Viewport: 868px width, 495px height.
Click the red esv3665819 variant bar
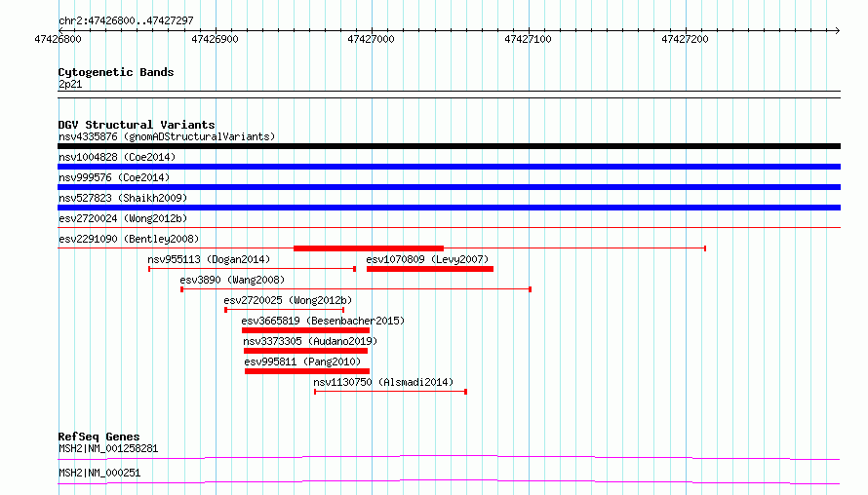coord(305,330)
